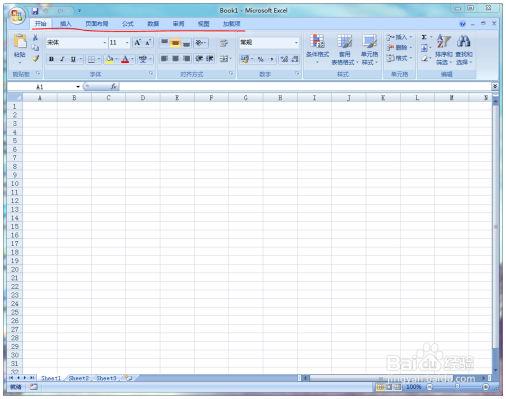Open the font name dropdown
This screenshot has width=506, height=399.
[x=104, y=43]
